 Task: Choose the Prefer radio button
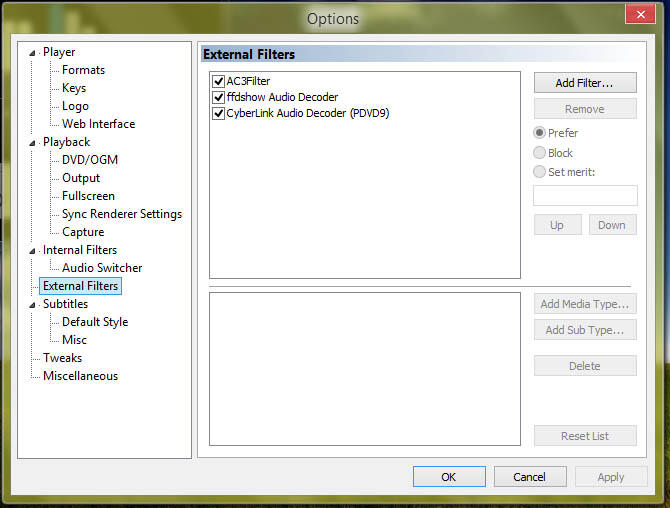(x=540, y=133)
